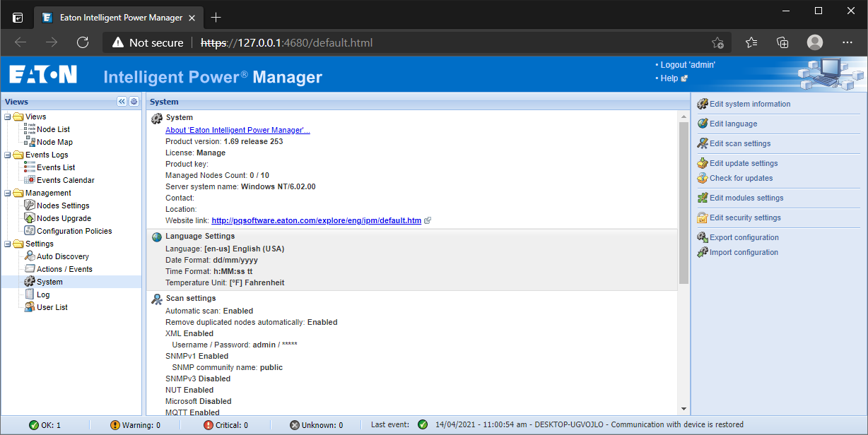Viewport: 868px width, 435px height.
Task: Click the Nodes Upgrade icon
Action: point(30,218)
